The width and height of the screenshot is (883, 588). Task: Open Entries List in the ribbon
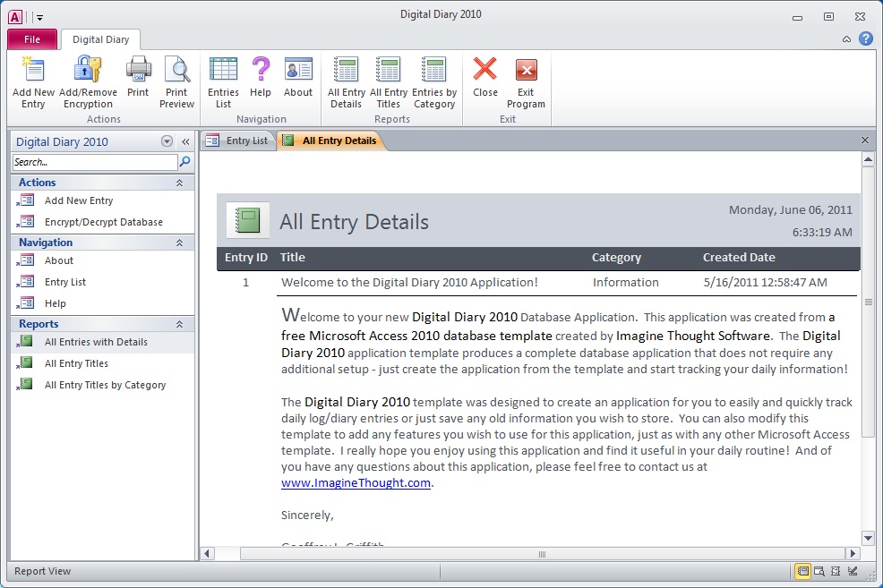223,82
